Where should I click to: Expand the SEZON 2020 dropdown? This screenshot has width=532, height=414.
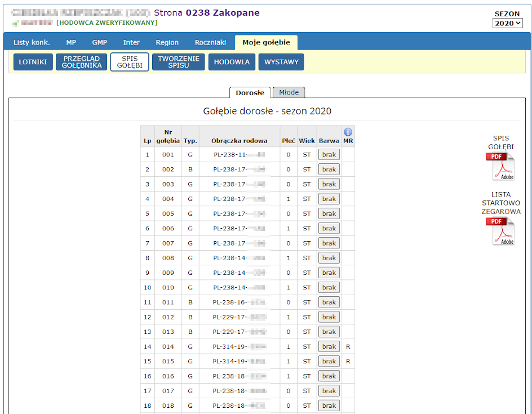pos(507,23)
